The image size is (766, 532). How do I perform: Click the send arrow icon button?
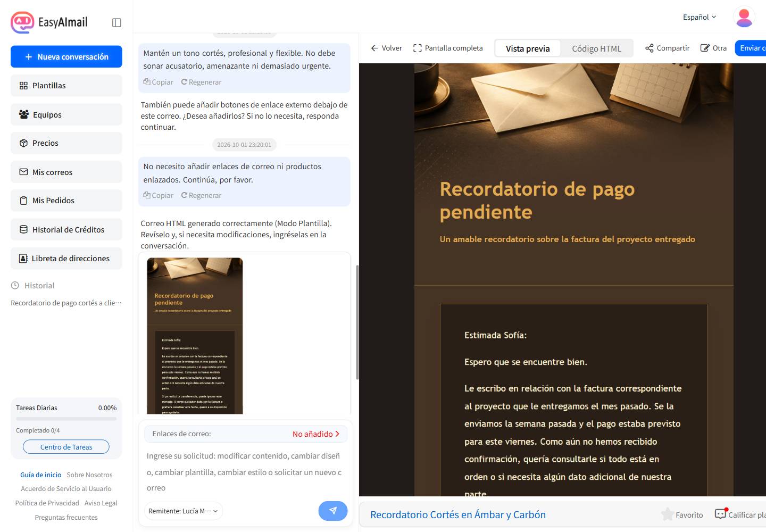[x=333, y=511]
